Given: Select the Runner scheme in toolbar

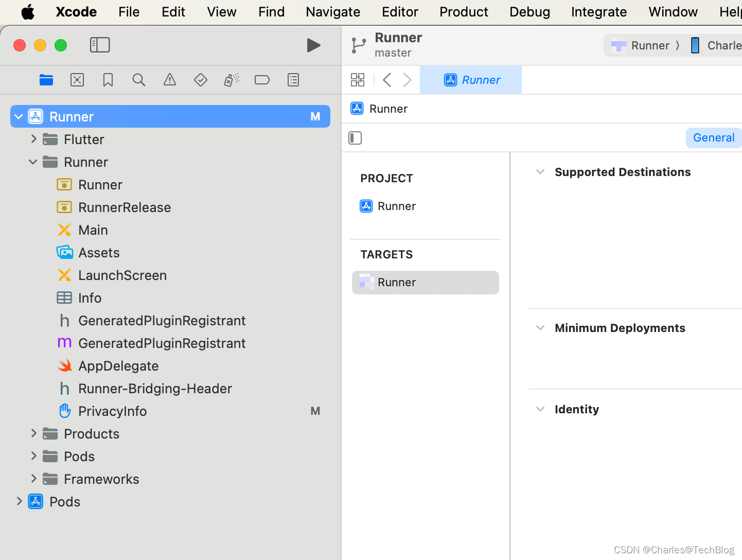Looking at the screenshot, I should (640, 45).
